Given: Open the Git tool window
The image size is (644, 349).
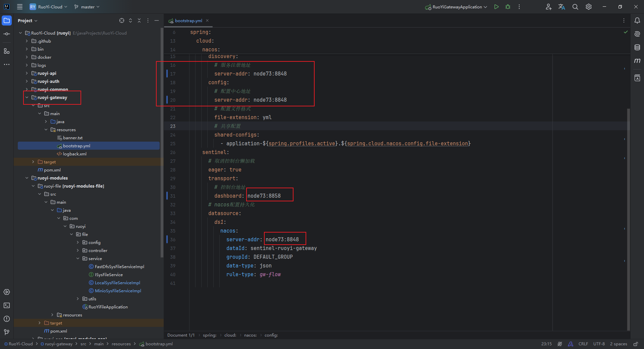Looking at the screenshot, I should click(7, 332).
